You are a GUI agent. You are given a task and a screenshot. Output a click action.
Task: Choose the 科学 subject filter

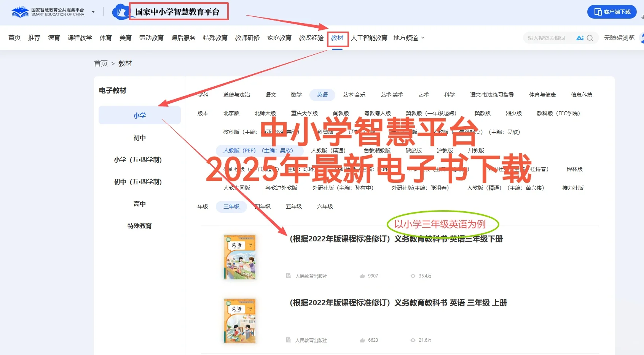point(450,95)
